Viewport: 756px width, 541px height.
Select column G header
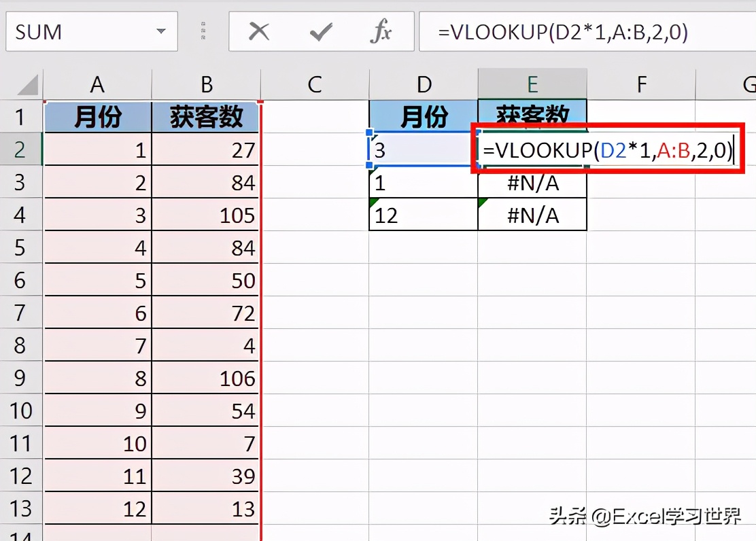748,83
